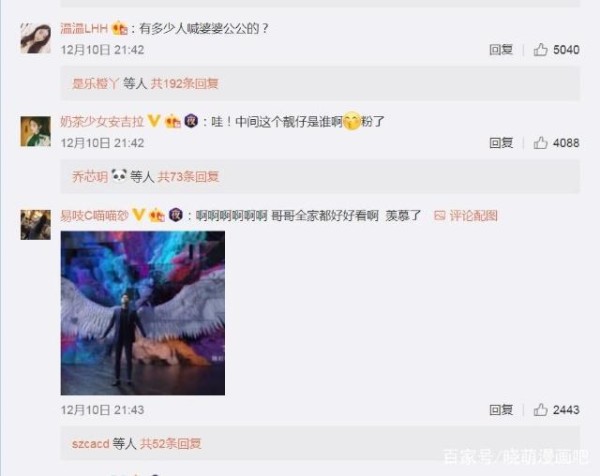Click 奶茶少女安吉拉's avatar

point(36,131)
